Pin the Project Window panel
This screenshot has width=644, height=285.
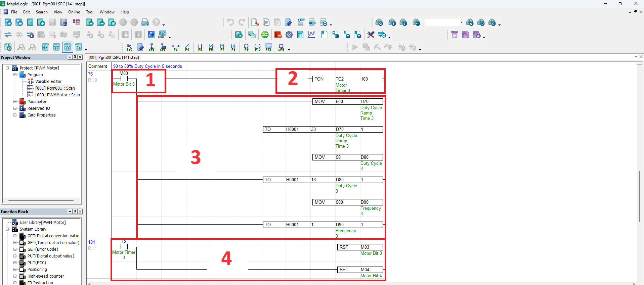[75, 57]
